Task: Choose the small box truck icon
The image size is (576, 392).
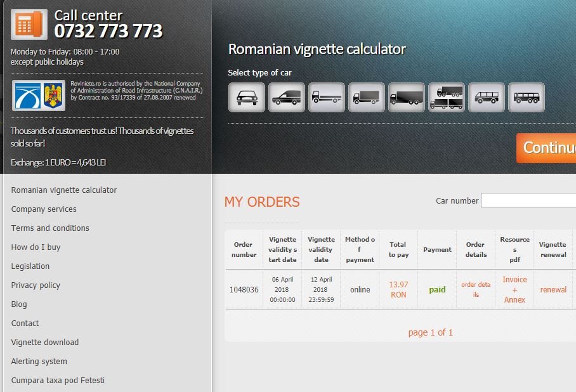Action: (366, 98)
